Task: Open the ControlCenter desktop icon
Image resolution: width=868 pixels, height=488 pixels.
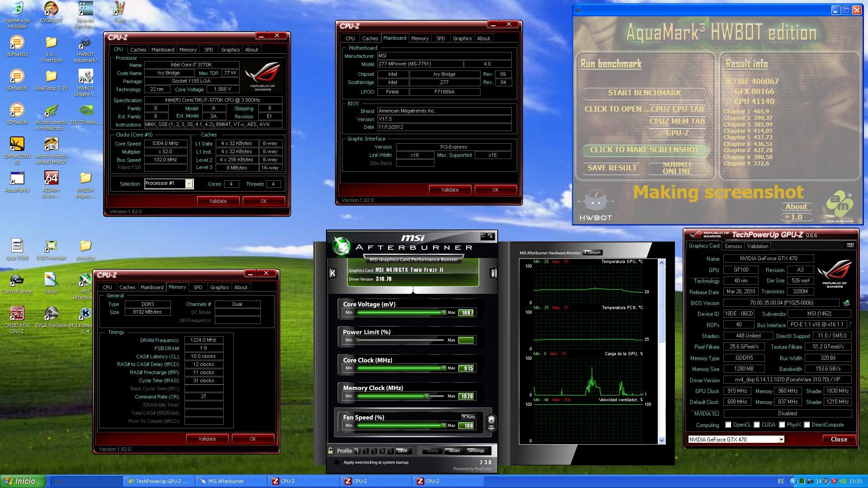Action: (17, 283)
